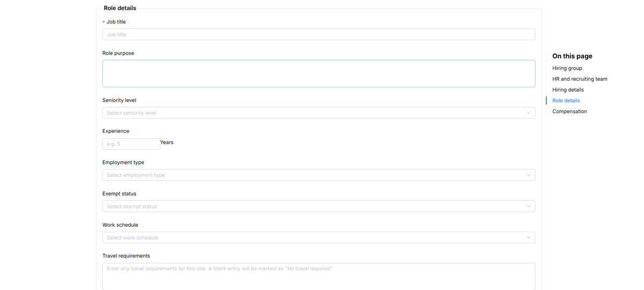This screenshot has width=644, height=290.
Task: Click the Experience label
Action: (x=116, y=131)
